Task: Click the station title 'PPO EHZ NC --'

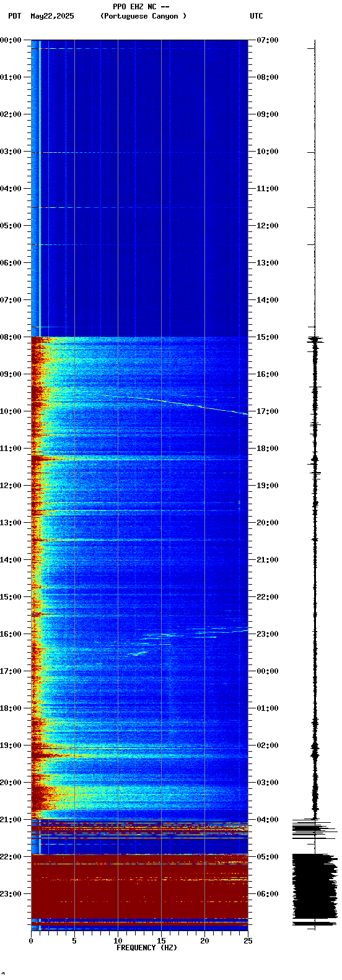Action: (141, 7)
